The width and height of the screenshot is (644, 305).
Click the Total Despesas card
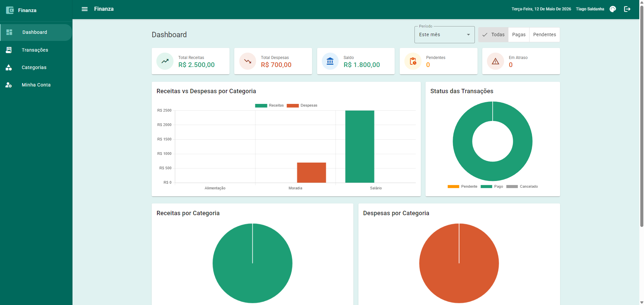273,61
